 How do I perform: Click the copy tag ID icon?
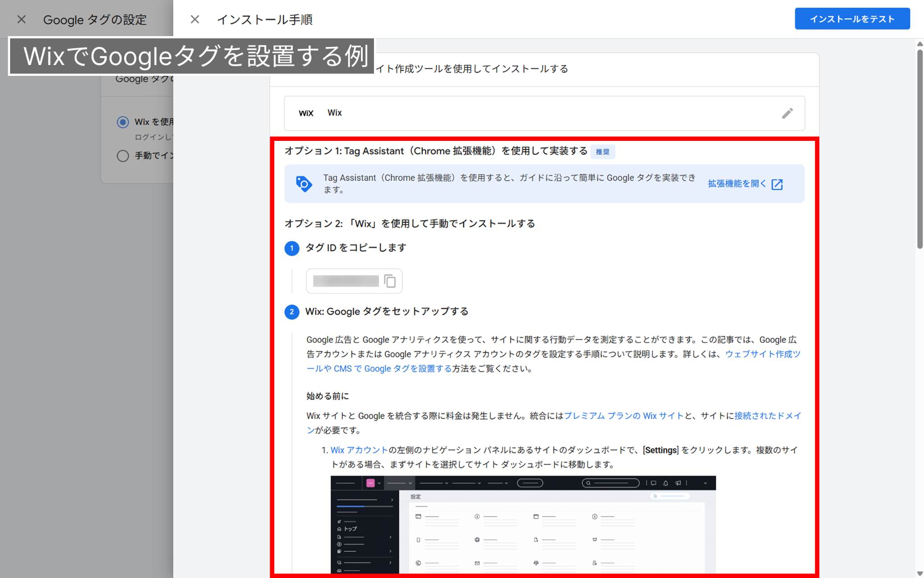(390, 281)
